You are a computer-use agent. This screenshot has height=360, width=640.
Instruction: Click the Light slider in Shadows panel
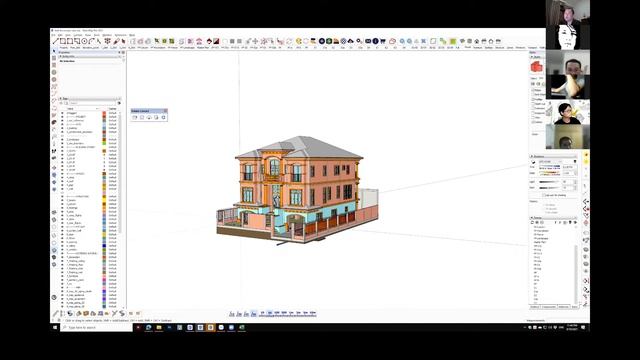point(549,182)
